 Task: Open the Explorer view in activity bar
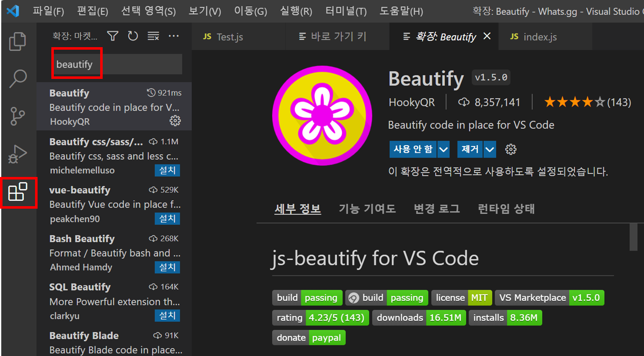pyautogui.click(x=18, y=41)
